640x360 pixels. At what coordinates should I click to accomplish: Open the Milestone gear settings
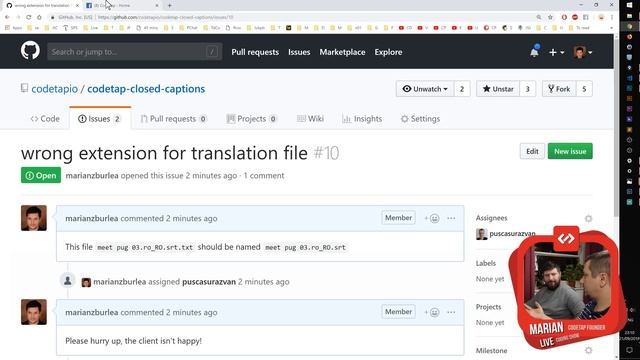[588, 350]
